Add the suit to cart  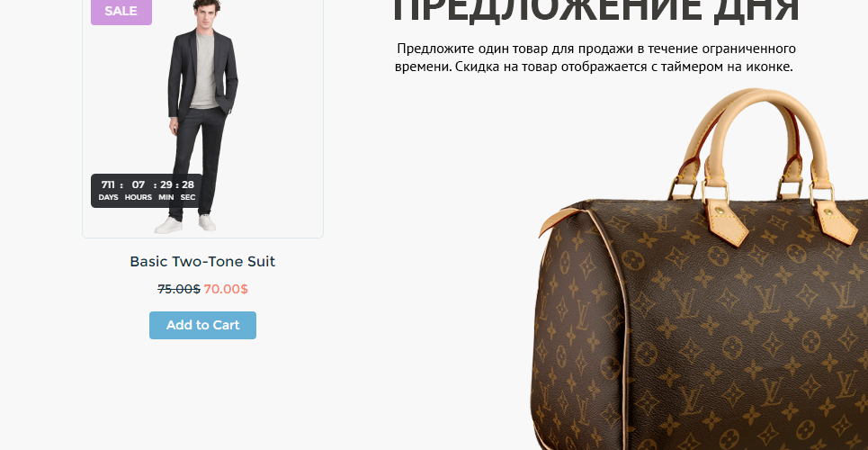pyautogui.click(x=202, y=325)
